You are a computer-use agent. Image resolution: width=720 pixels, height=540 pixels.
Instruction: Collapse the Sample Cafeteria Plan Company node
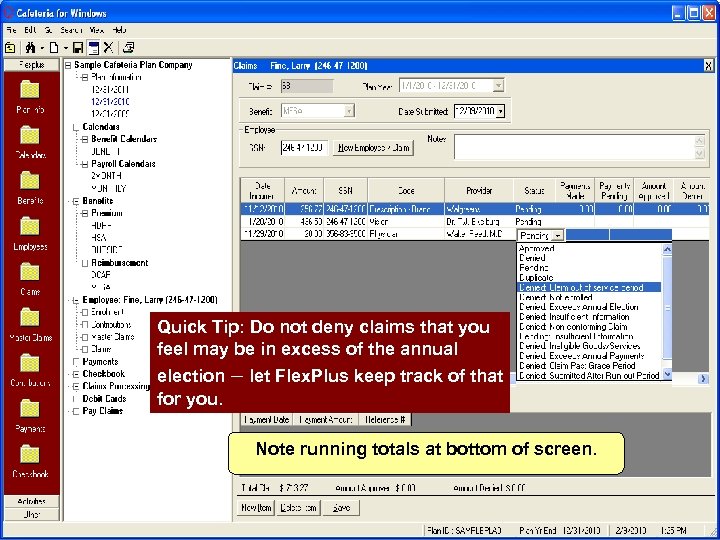click(68, 65)
